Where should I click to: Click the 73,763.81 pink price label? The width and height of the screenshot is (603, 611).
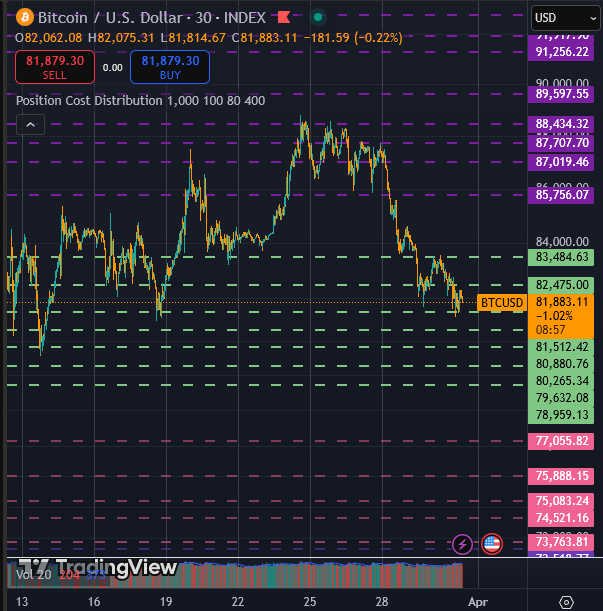[x=561, y=542]
